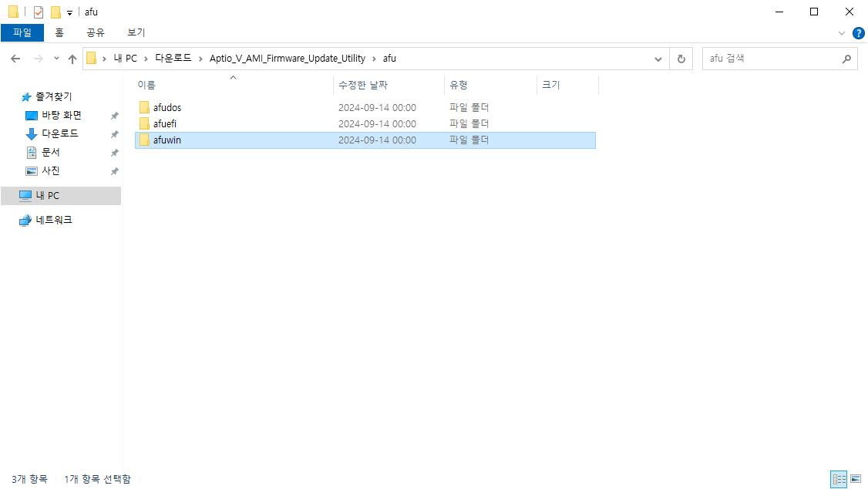
Task: Go back using the back arrow
Action: 15,58
